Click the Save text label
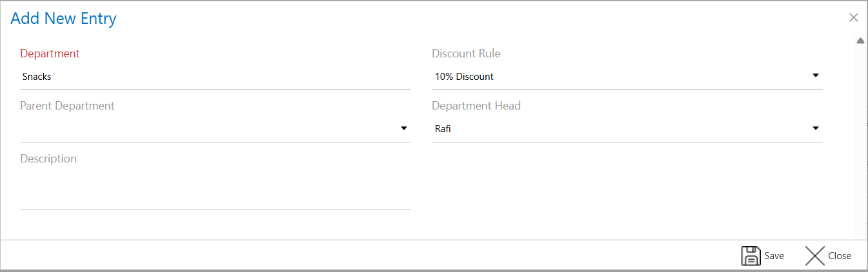The width and height of the screenshot is (868, 272). tap(774, 256)
